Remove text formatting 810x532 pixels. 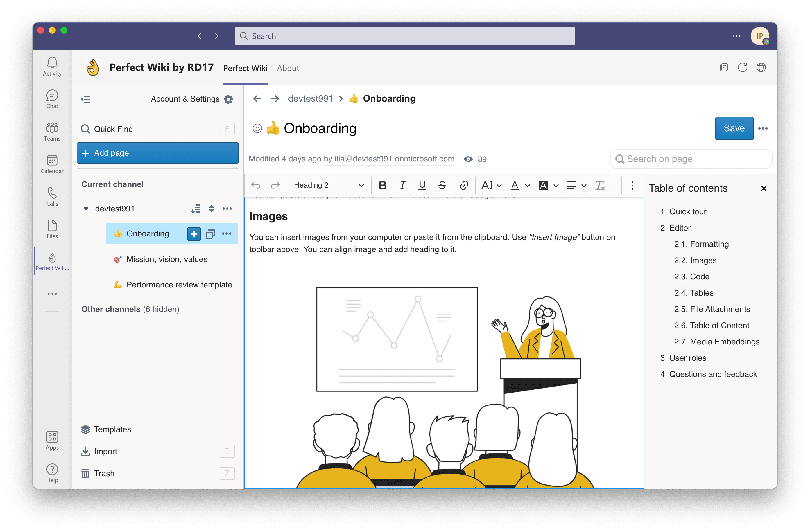[x=600, y=185]
